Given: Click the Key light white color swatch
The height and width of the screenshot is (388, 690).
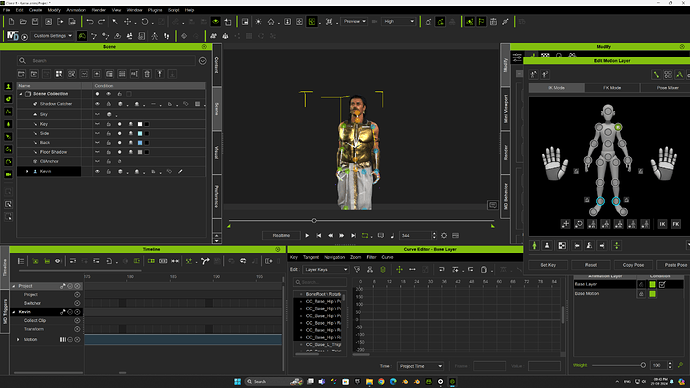Looking at the screenshot, I should coord(140,124).
